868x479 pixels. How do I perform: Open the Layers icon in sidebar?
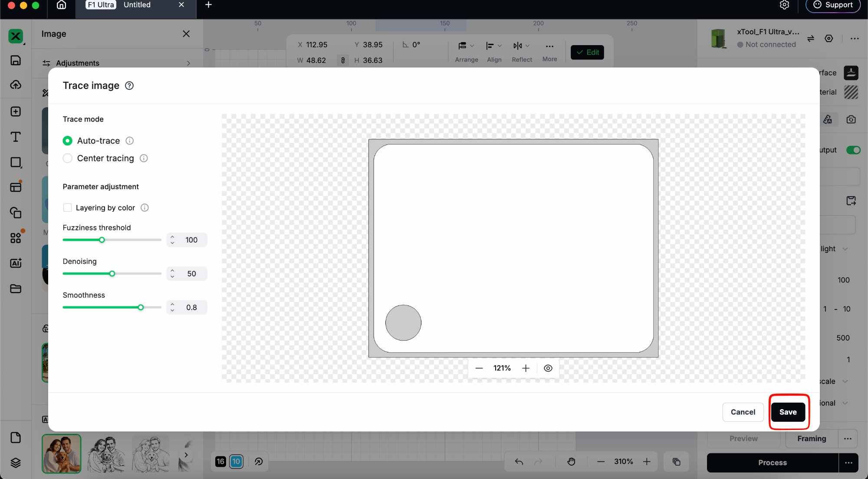(x=16, y=463)
